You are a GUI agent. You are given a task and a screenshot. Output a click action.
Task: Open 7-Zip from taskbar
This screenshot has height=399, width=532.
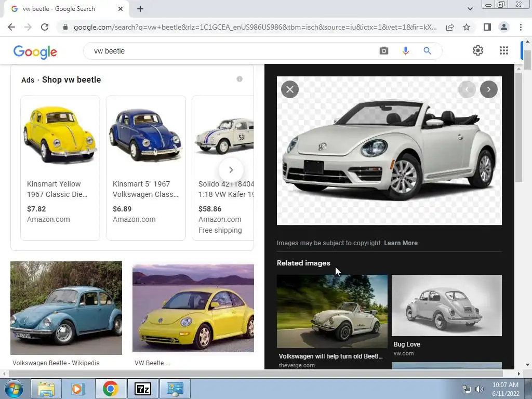click(x=142, y=389)
